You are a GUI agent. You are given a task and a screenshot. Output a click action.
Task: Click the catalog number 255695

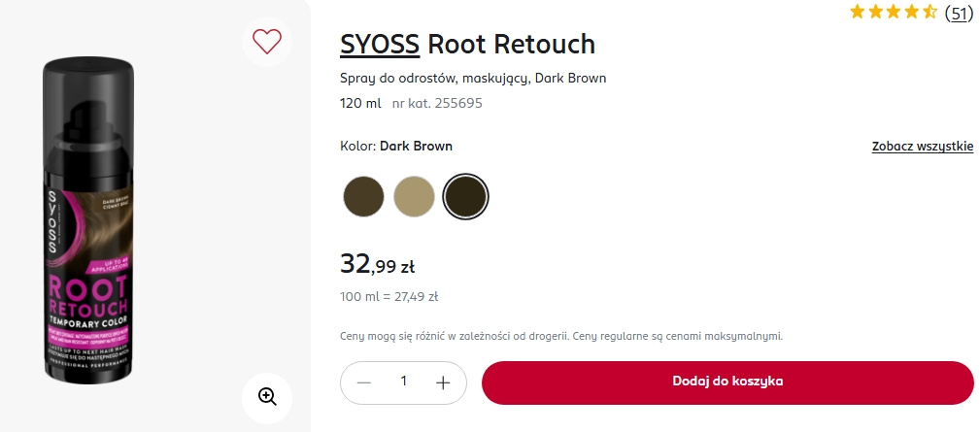437,103
